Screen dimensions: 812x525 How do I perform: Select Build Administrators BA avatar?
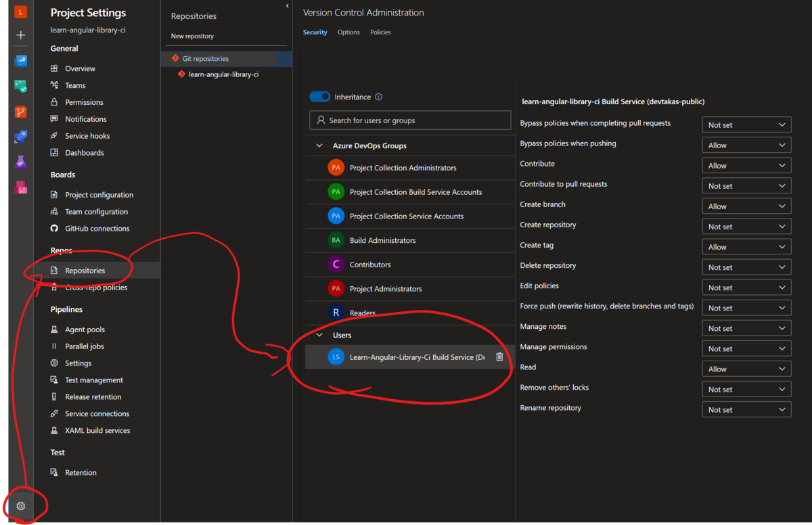coord(336,240)
